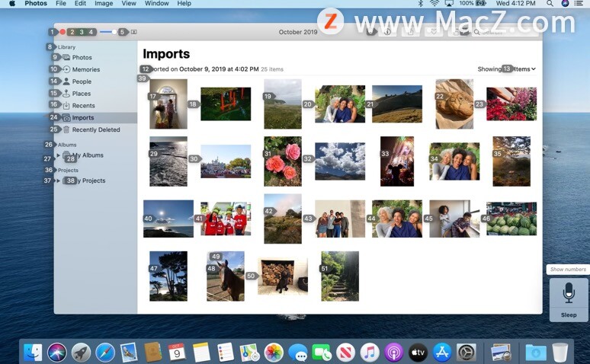Open the Help menu

[x=184, y=3]
